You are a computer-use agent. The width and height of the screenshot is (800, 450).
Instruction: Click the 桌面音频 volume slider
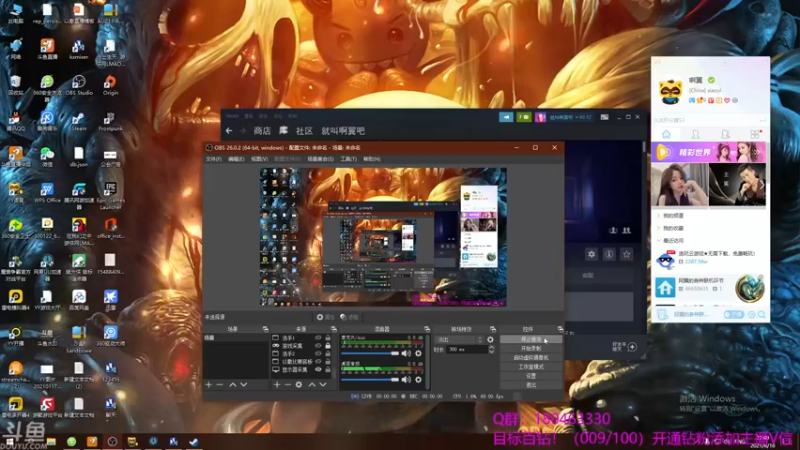click(x=370, y=380)
